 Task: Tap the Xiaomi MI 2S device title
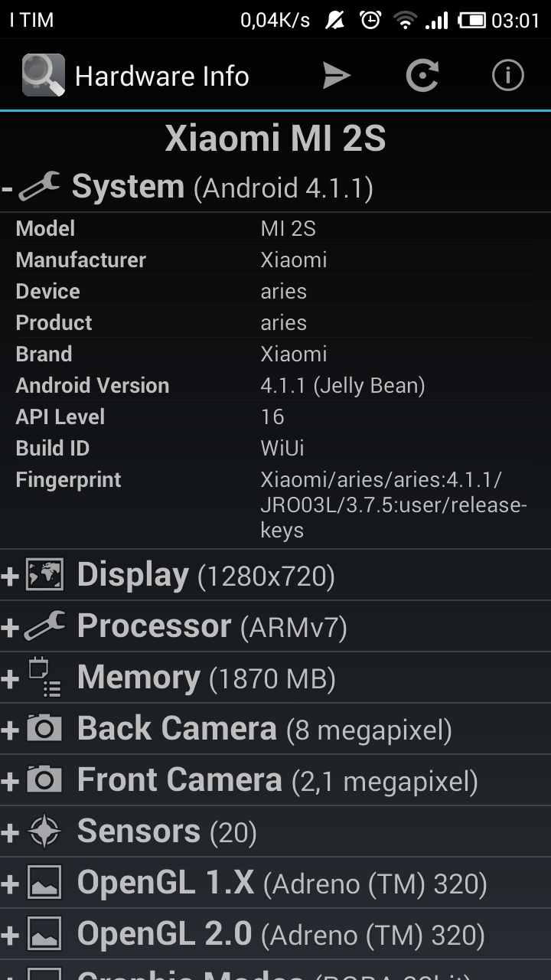275,139
